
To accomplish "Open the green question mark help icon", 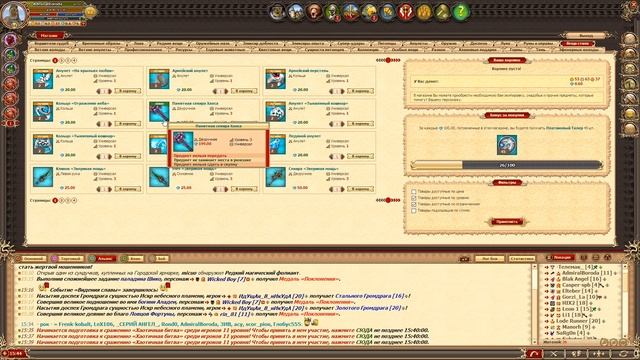I will (x=460, y=12).
